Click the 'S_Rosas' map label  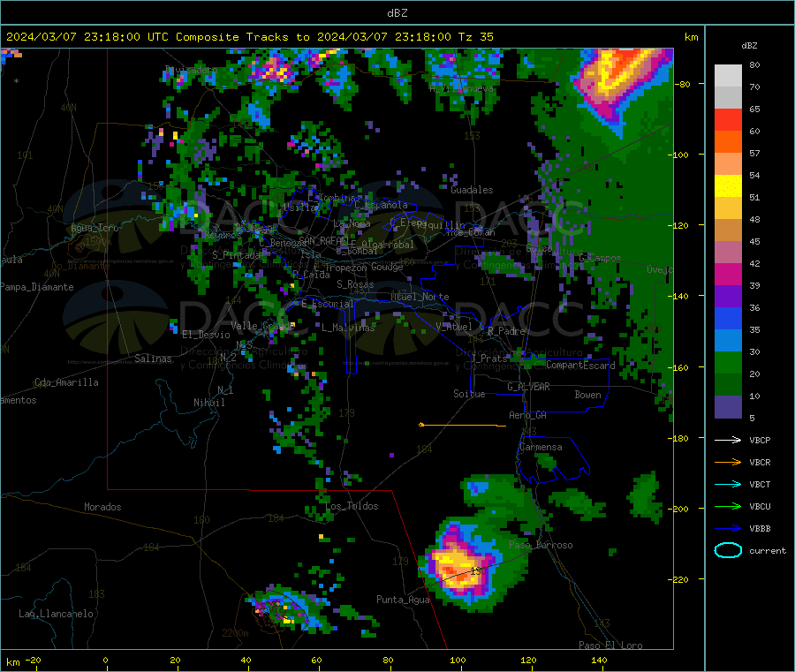tap(355, 284)
